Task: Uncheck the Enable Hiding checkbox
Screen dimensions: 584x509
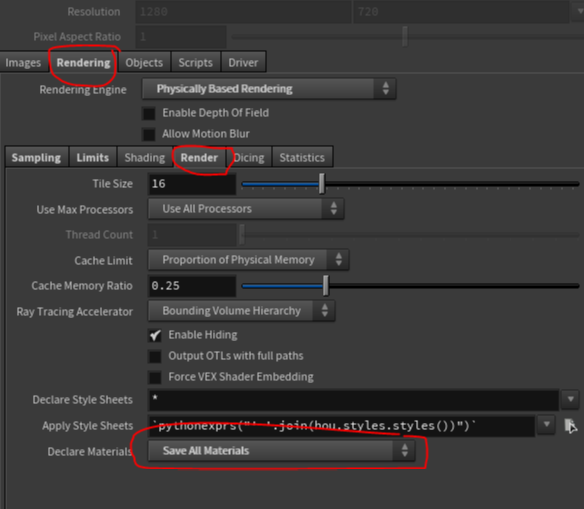Action: [155, 335]
